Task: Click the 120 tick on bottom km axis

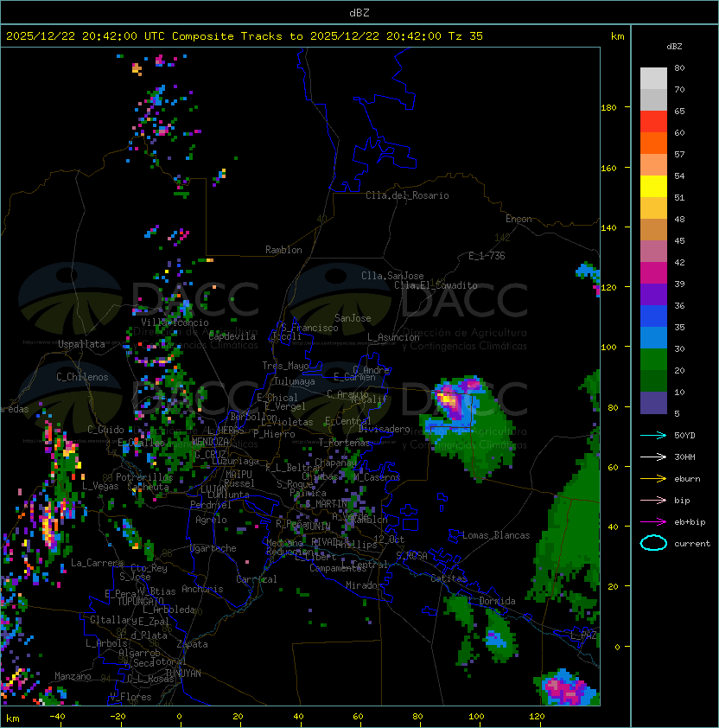Action: tap(537, 717)
